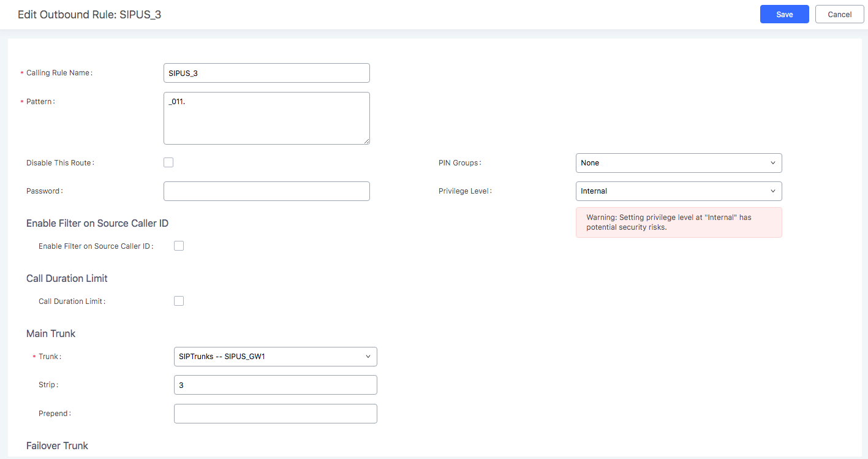Click the 'Failover Trunk' section heading
Image resolution: width=868 pixels, height=459 pixels.
tap(57, 446)
